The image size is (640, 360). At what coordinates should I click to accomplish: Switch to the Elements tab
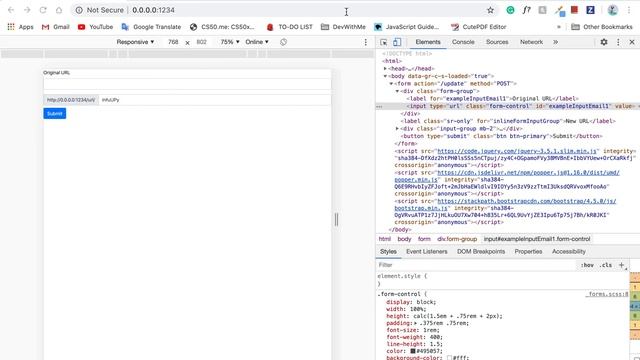tap(428, 42)
